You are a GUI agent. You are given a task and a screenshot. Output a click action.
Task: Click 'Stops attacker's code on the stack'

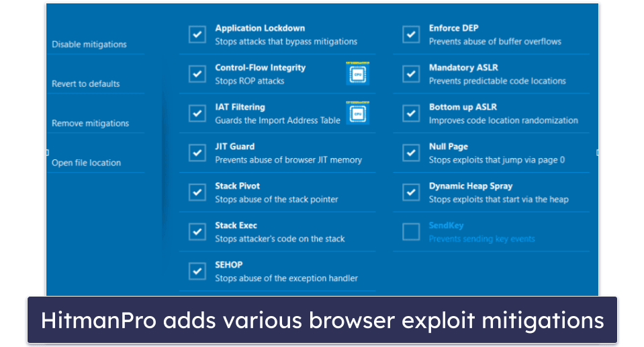pyautogui.click(x=280, y=239)
